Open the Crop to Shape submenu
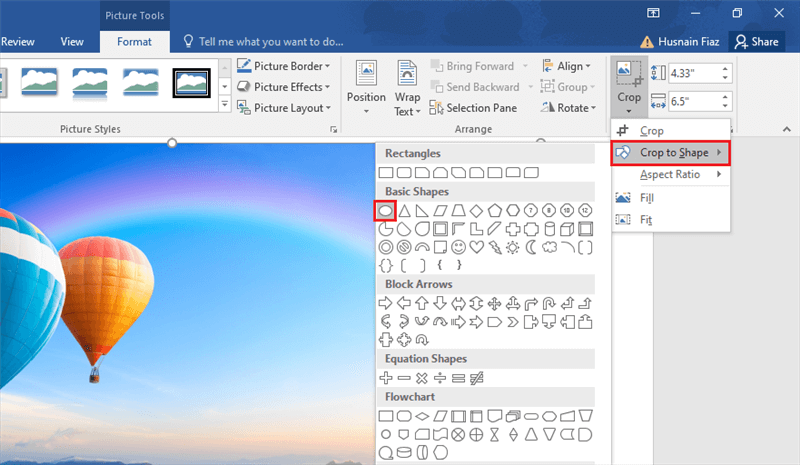 670,153
